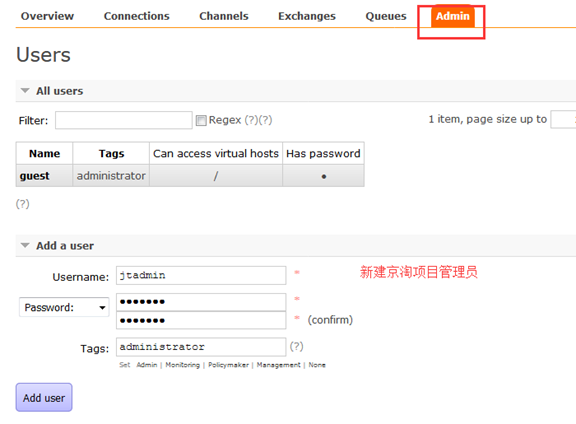Select the Admin tab
This screenshot has width=576, height=424.
[453, 16]
